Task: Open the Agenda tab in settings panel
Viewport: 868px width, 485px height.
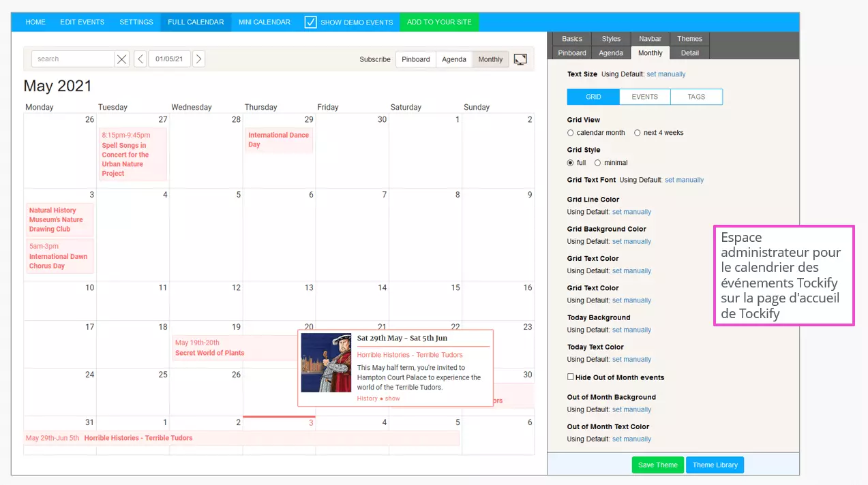Action: [x=611, y=52]
